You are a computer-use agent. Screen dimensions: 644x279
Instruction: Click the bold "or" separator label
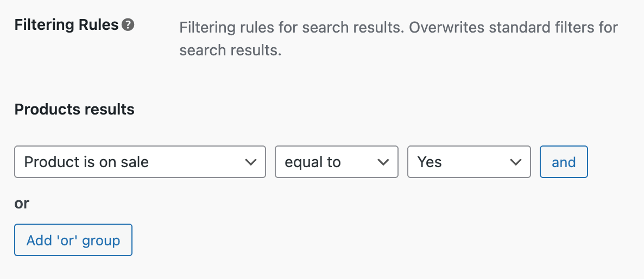tap(22, 203)
